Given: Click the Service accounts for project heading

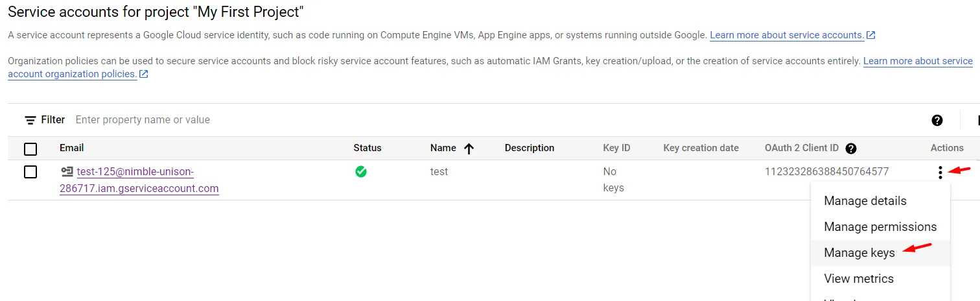Looking at the screenshot, I should coord(156,11).
